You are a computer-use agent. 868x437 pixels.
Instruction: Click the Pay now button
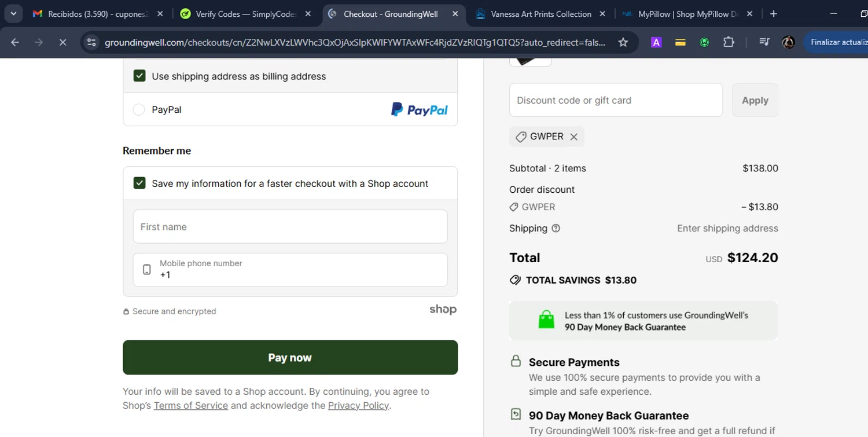pyautogui.click(x=290, y=357)
